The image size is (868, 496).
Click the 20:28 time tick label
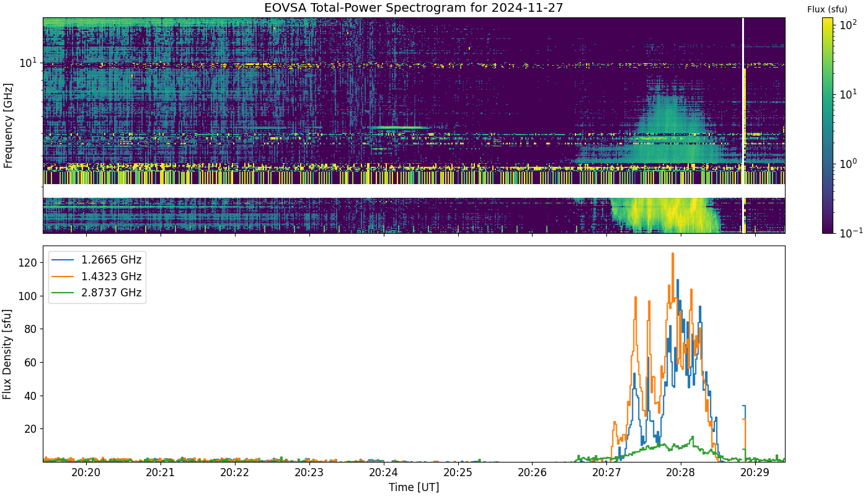pos(681,472)
